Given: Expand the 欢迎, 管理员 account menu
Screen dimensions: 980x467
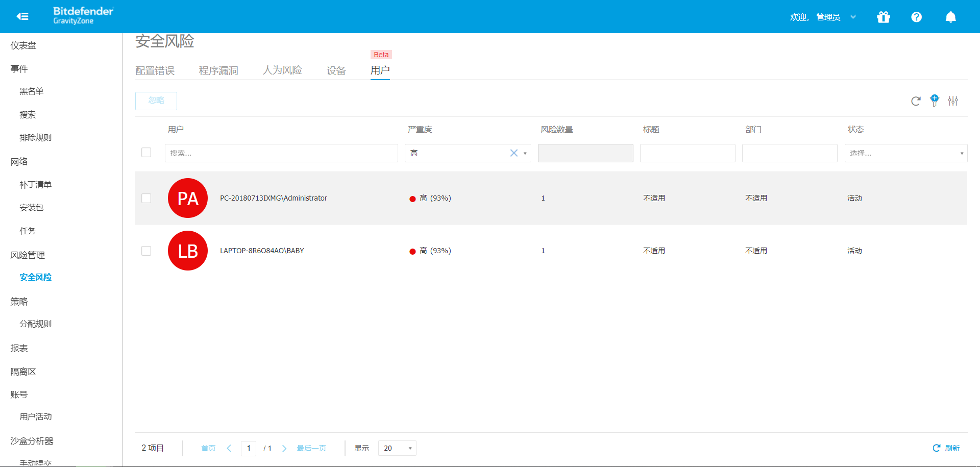Looking at the screenshot, I should pyautogui.click(x=822, y=17).
